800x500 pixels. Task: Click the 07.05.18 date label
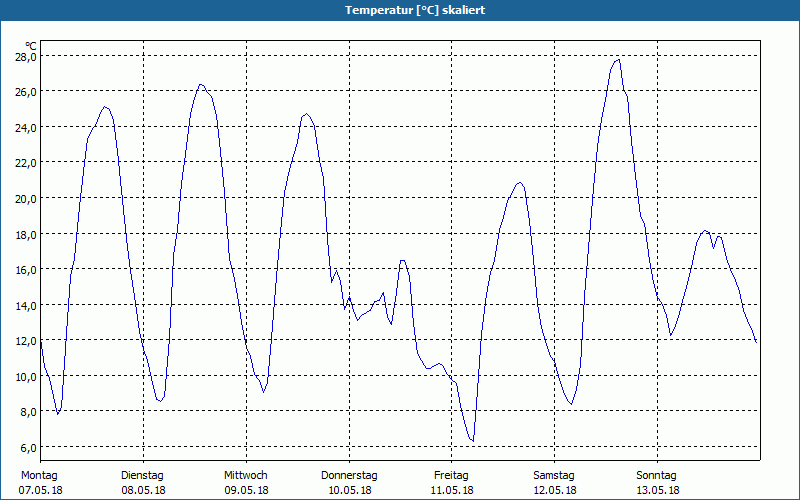coord(40,490)
